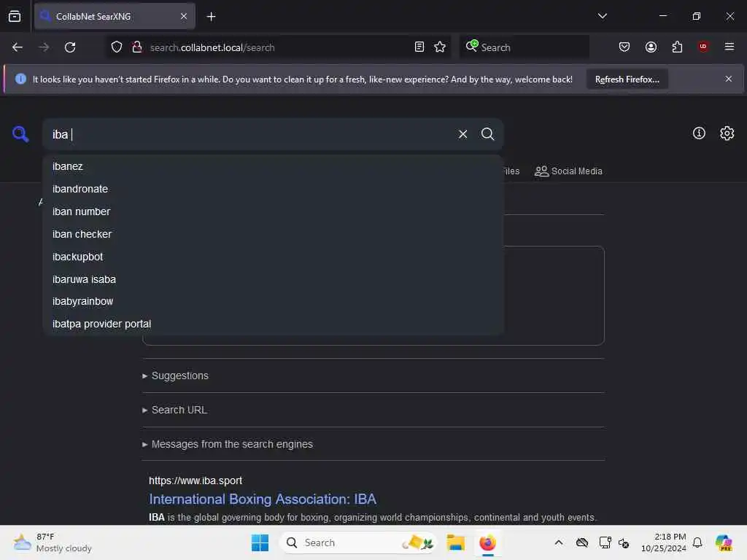
Task: Reload the current page
Action: pos(70,47)
